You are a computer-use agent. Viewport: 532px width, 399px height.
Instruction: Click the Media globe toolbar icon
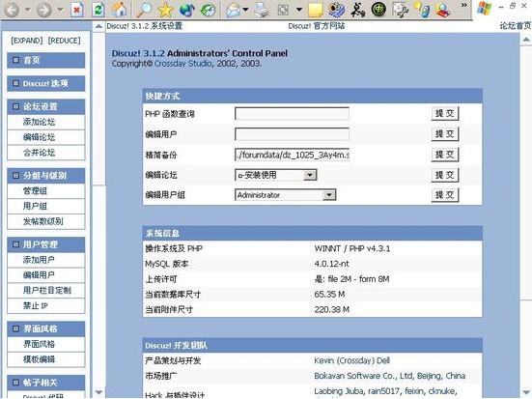tap(186, 9)
